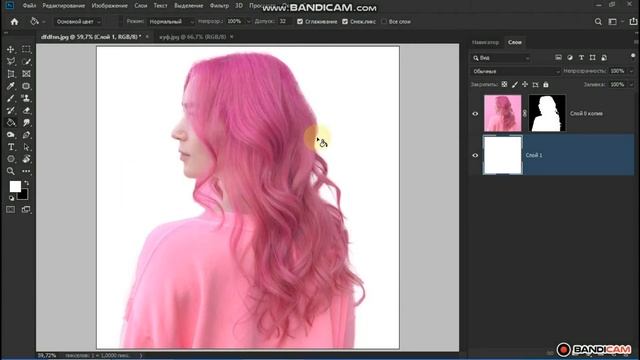640x360 pixels.
Task: Open the layer filter type Вид dropdown
Action: click(501, 58)
